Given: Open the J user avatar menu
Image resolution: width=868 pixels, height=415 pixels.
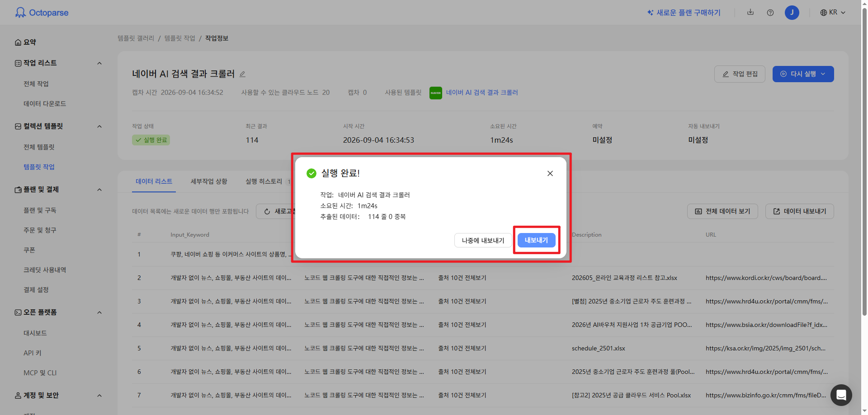Looking at the screenshot, I should pos(792,13).
